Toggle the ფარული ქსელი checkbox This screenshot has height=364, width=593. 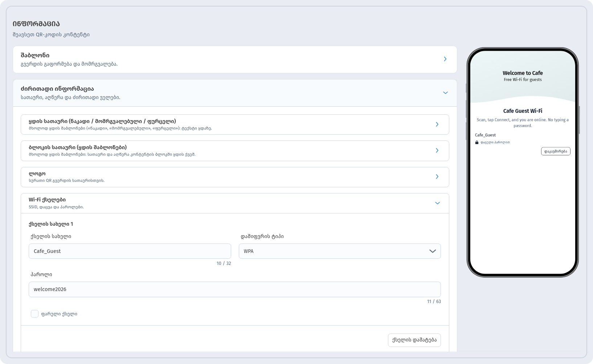(34, 314)
